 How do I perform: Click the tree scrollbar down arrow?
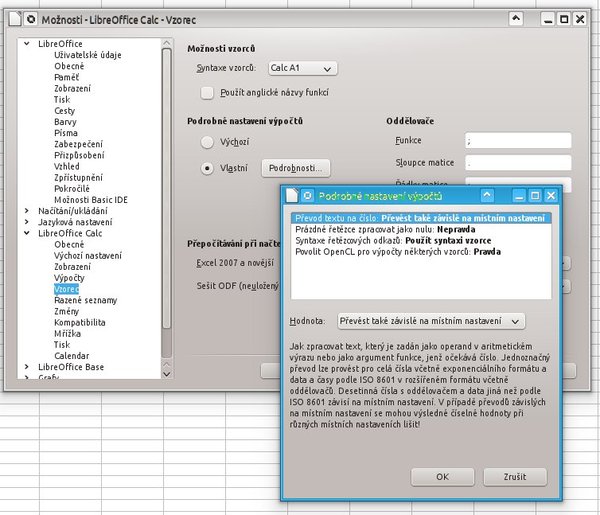click(166, 374)
